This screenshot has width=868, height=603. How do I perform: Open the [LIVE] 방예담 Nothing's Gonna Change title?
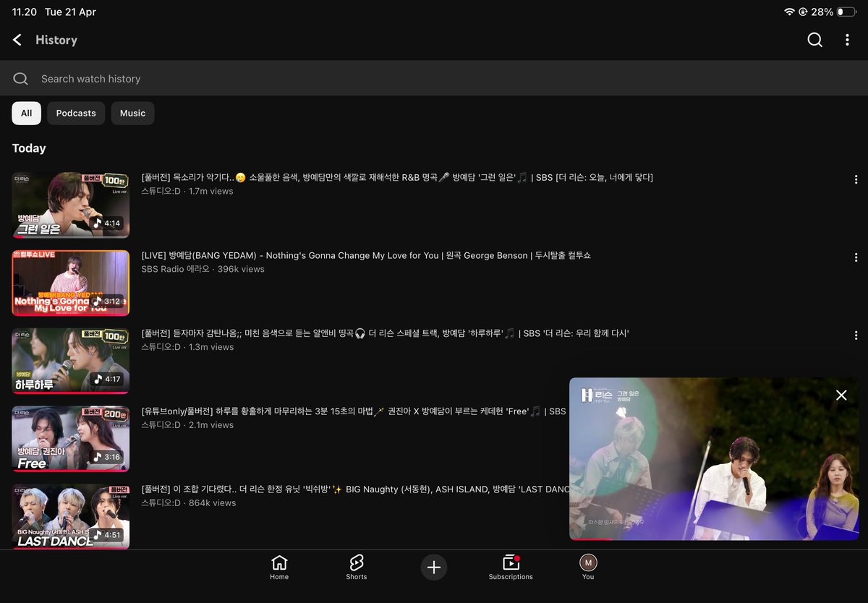point(366,255)
